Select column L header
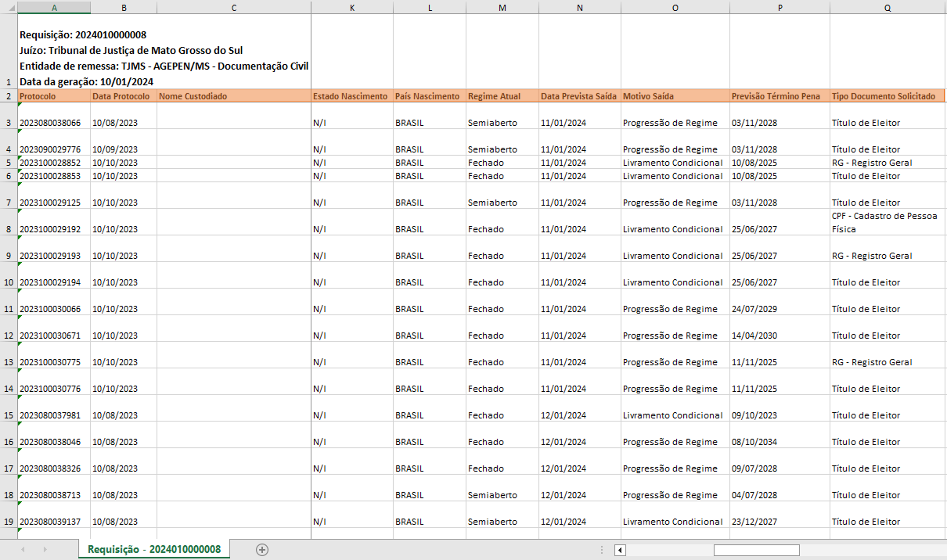The height and width of the screenshot is (560, 947). (x=430, y=8)
